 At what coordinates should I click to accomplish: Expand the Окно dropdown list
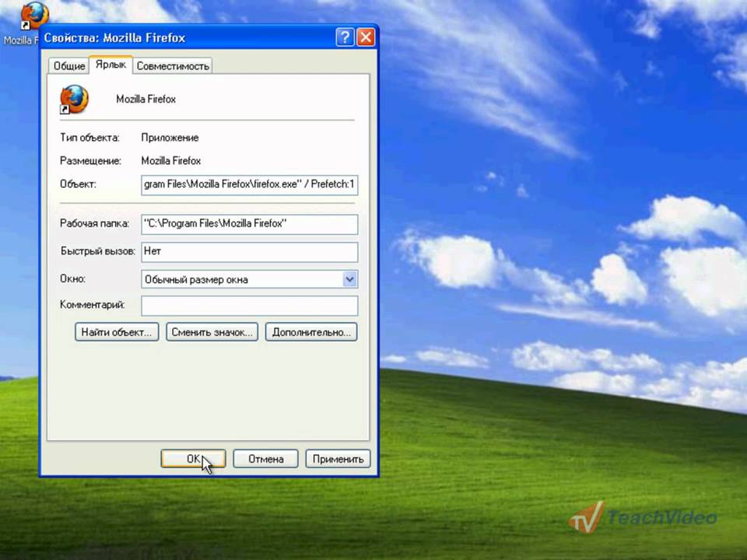349,279
